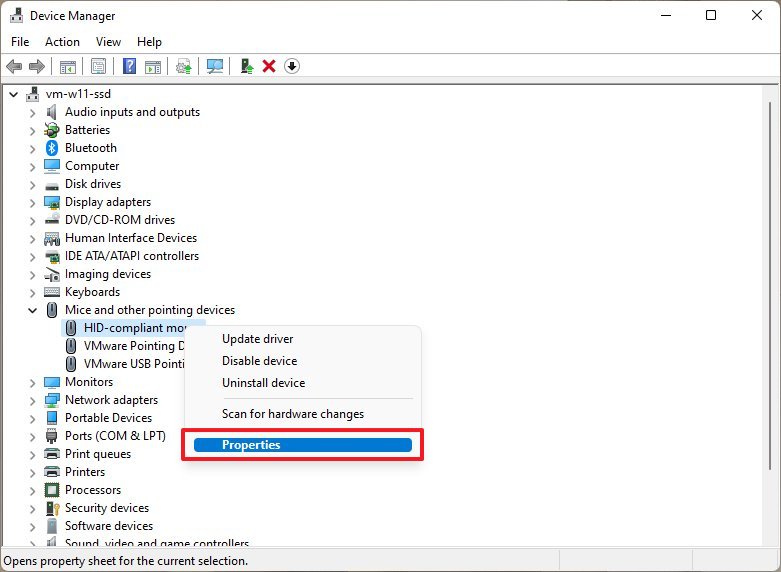Screen dimensions: 781x572
Task: Expand the Computer category chevron
Action: (x=32, y=167)
